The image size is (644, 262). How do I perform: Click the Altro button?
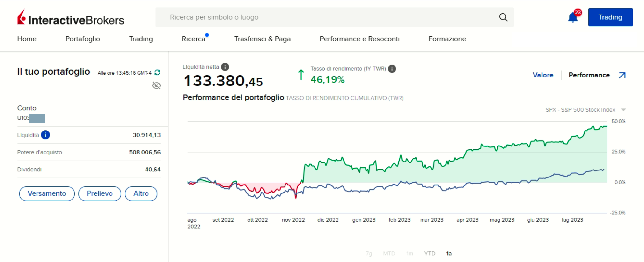click(x=141, y=194)
